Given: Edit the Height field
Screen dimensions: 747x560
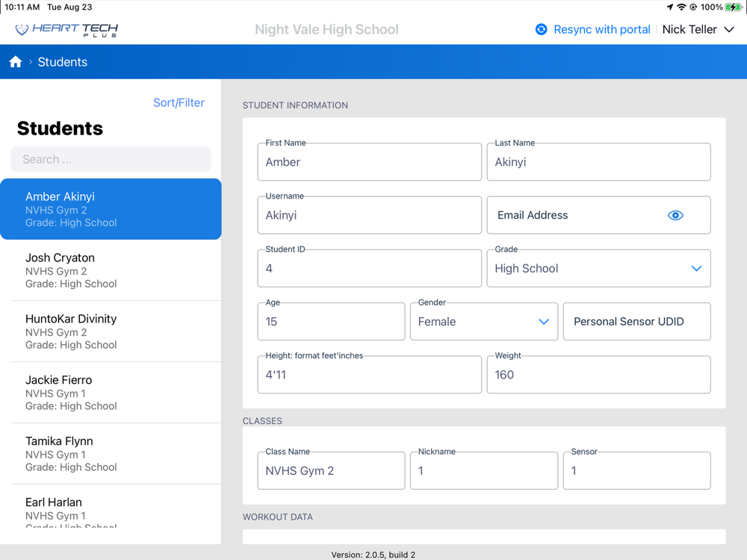Looking at the screenshot, I should pos(369,375).
